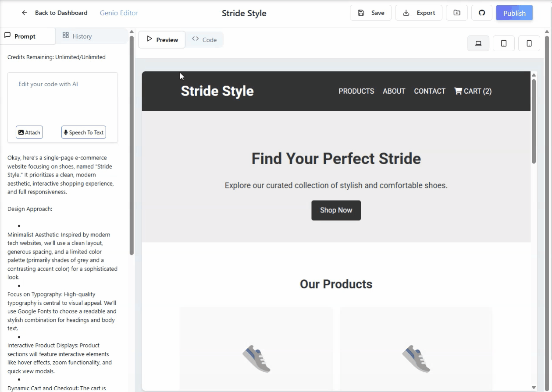
Task: Click the preview scrollbar down arrow
Action: 534,387
